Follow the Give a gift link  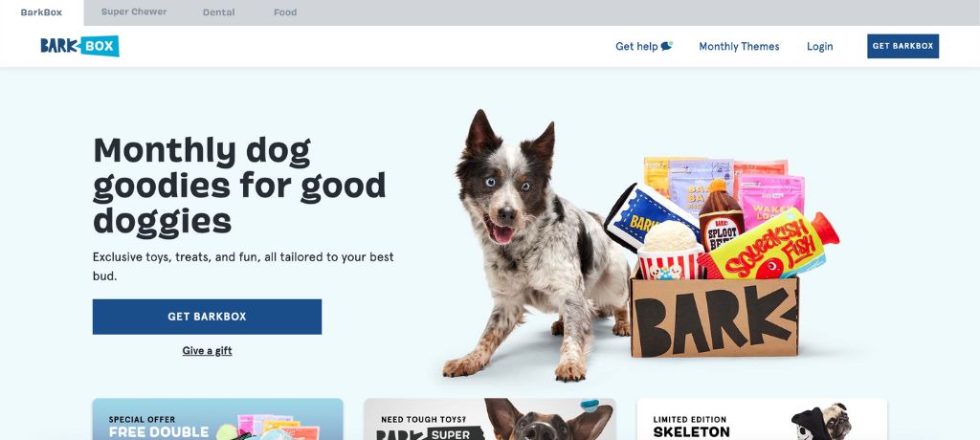click(x=207, y=351)
